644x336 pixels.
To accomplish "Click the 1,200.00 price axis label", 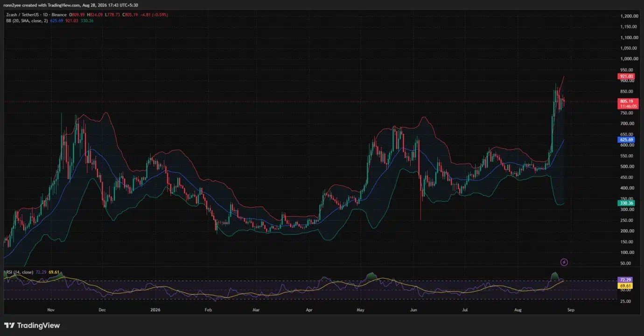I will tap(629, 16).
